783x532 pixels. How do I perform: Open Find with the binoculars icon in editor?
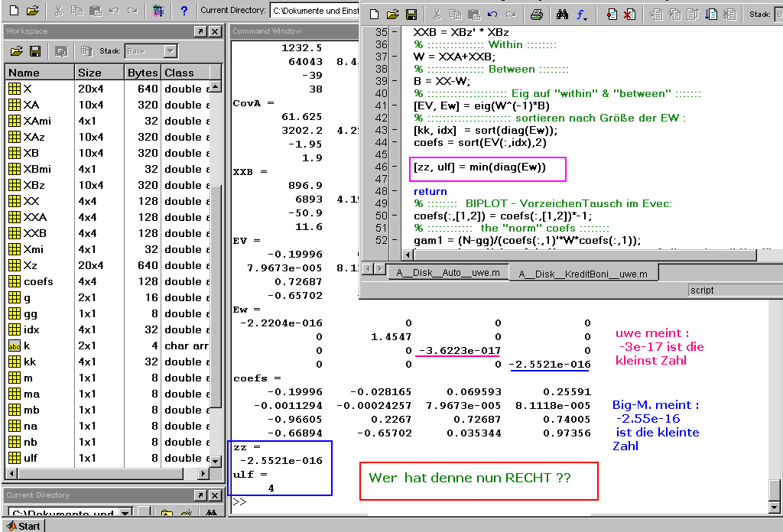tap(562, 15)
